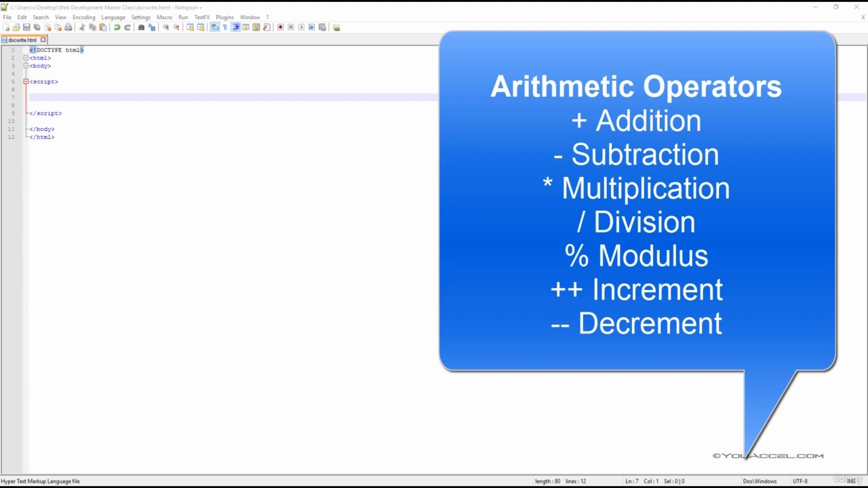Image resolution: width=868 pixels, height=488 pixels.
Task: Open the Plugins menu
Action: (x=224, y=17)
